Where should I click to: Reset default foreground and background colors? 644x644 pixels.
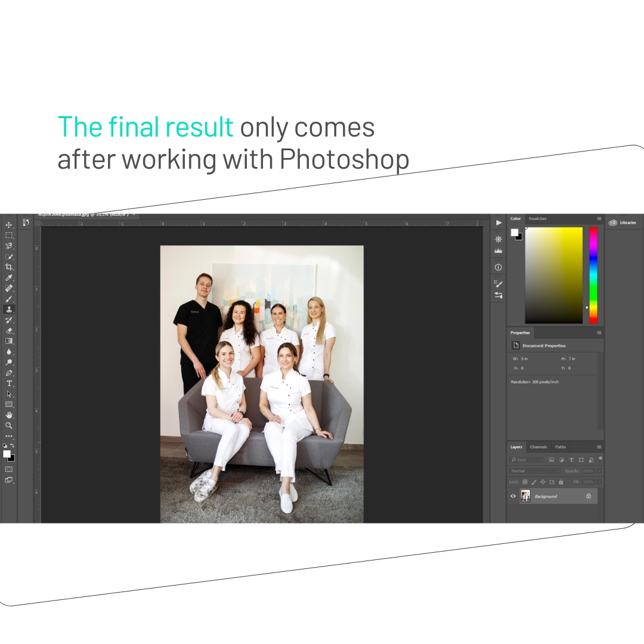[x=5, y=445]
